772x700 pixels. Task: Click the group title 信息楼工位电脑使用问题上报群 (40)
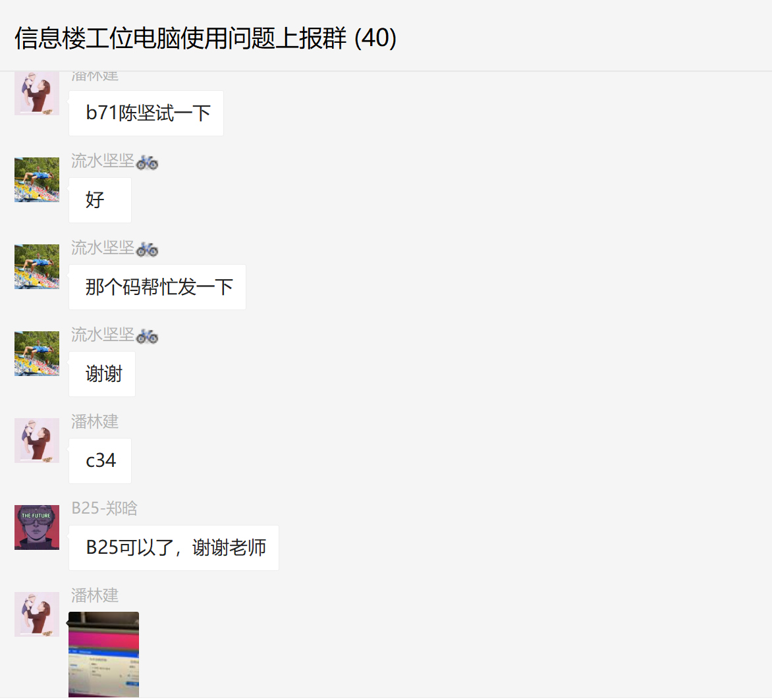[206, 38]
